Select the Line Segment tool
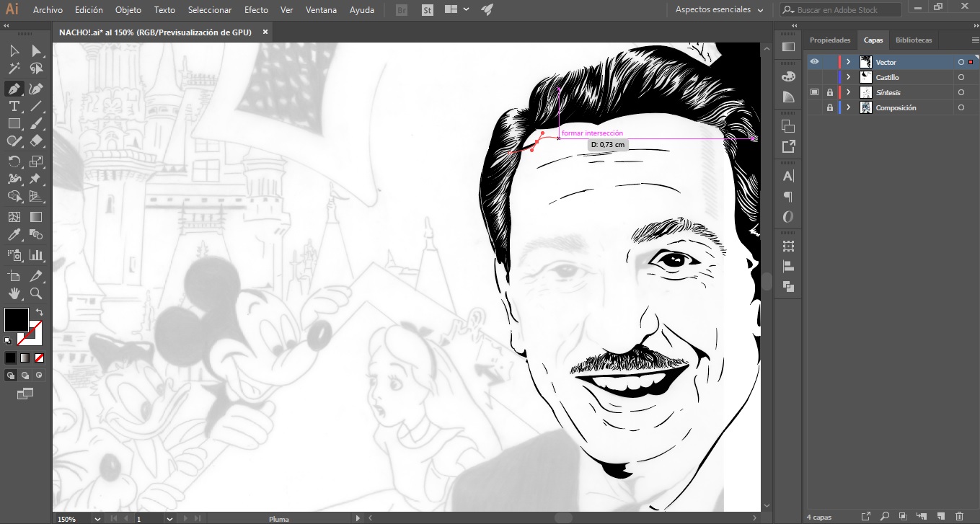Screen dimensions: 980x524 click(36, 107)
